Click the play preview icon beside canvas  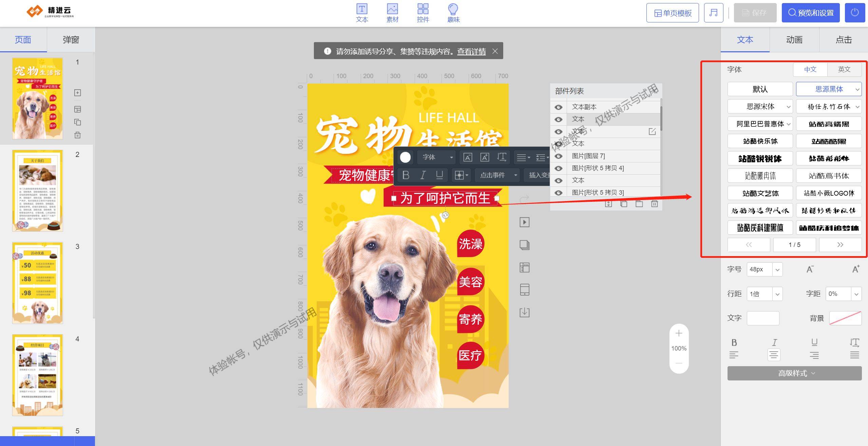pos(525,222)
